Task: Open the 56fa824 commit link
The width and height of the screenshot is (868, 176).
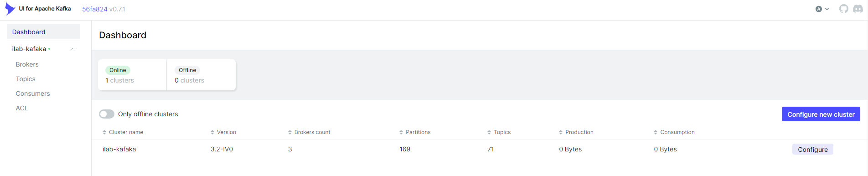Action: pos(95,9)
